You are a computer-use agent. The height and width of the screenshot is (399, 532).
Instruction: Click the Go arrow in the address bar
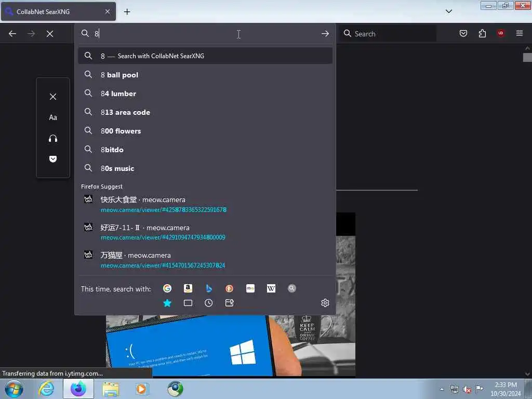pos(325,34)
